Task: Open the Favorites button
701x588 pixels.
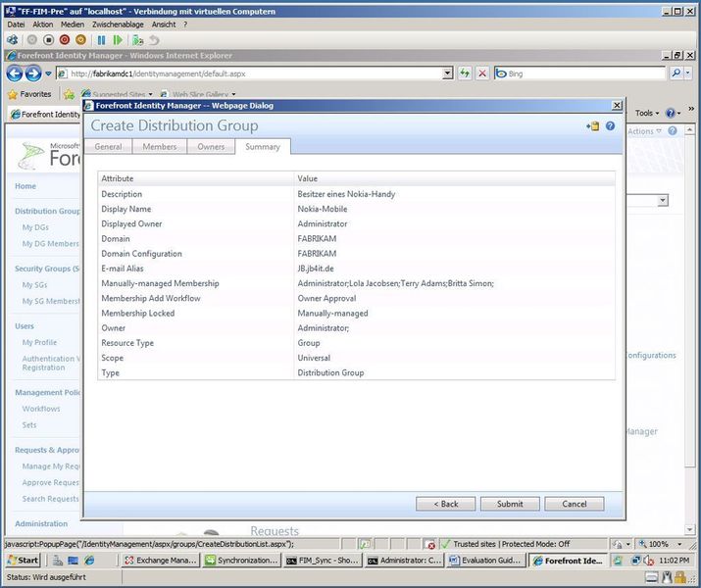Action: coord(29,94)
